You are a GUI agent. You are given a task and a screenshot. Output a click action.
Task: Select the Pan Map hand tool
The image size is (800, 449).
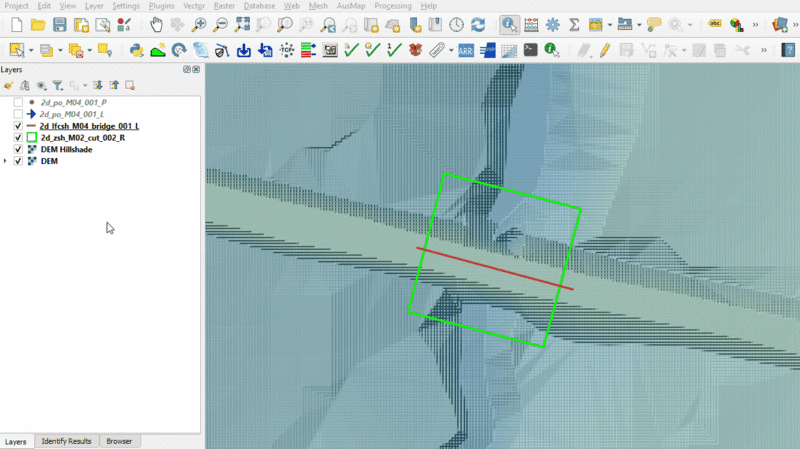point(156,24)
